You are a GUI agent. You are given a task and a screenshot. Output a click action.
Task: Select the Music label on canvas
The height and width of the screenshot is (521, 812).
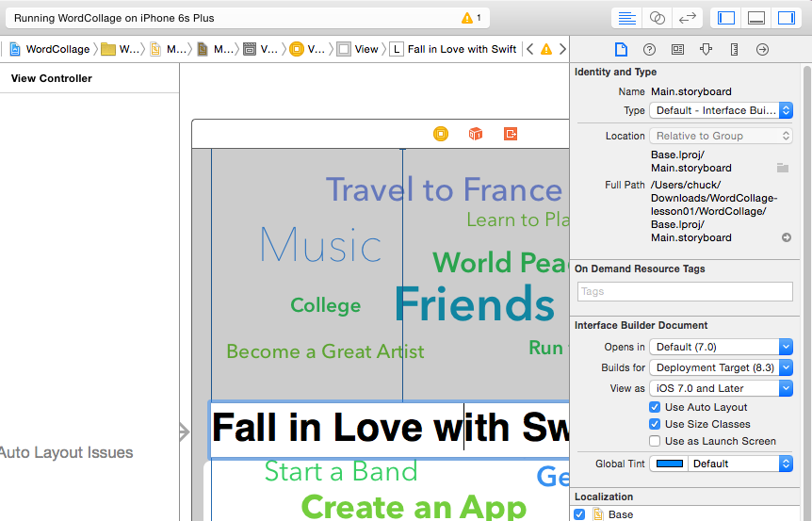320,244
